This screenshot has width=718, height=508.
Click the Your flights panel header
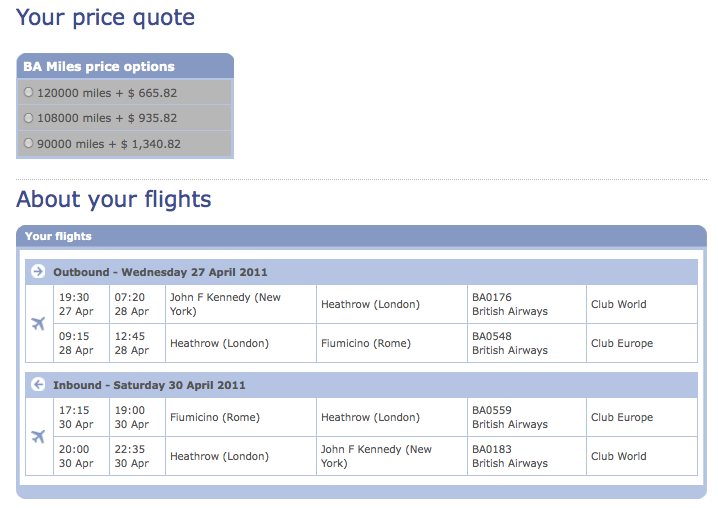pyautogui.click(x=361, y=236)
